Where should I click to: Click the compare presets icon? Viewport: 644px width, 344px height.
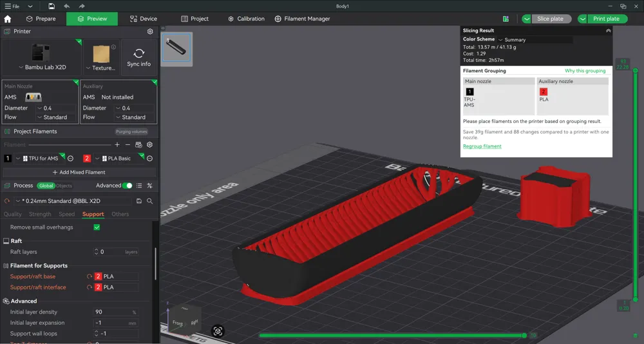[149, 186]
